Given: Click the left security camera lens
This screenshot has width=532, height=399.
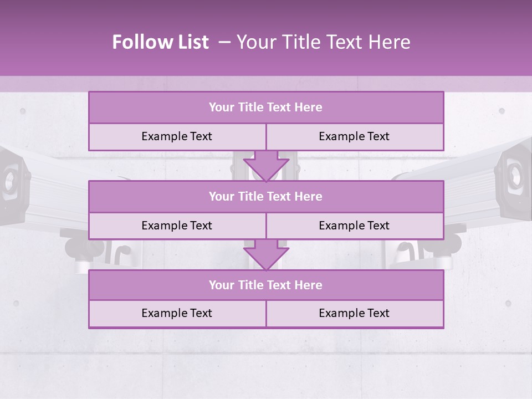Looking at the screenshot, I should point(9,180).
